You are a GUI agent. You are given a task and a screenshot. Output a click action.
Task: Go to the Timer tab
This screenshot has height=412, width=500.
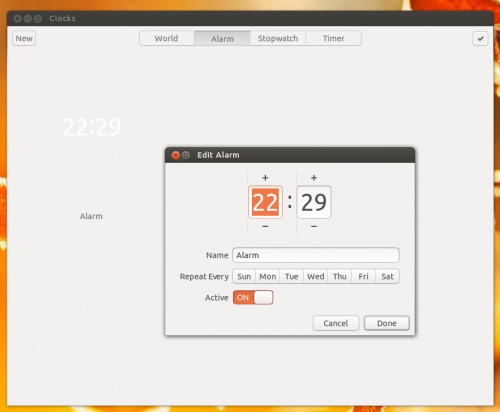tap(333, 38)
